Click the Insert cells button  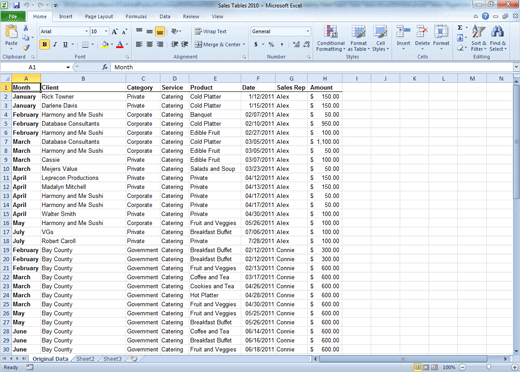(x=403, y=37)
